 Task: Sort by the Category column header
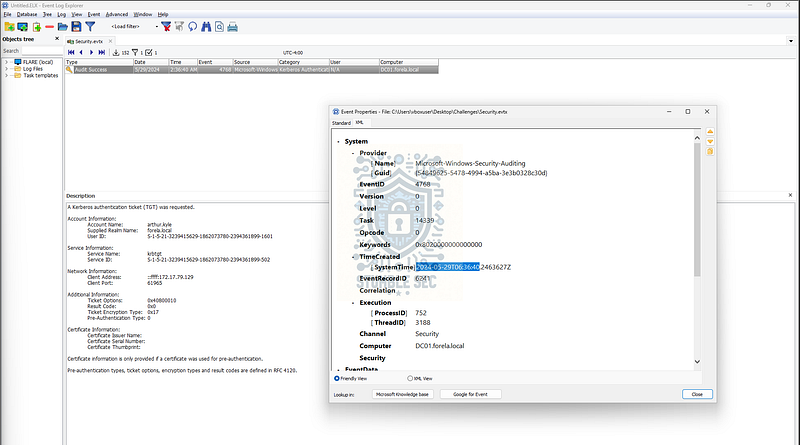tap(304, 62)
